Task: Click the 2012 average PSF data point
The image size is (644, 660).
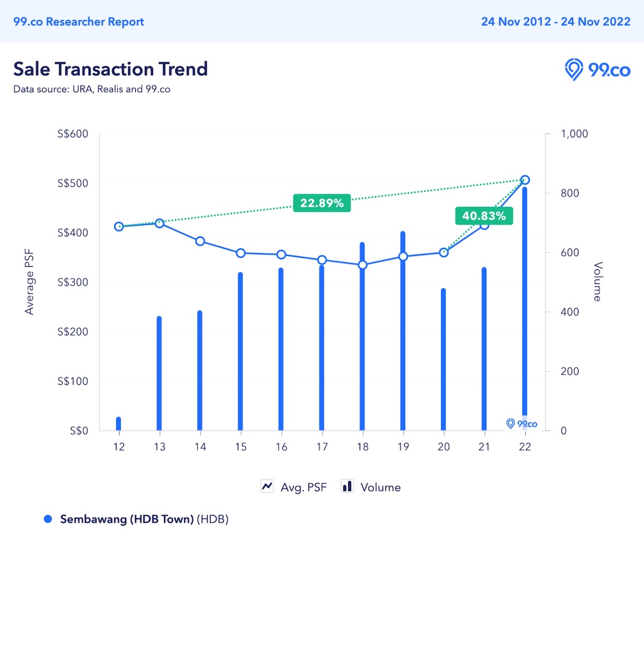Action: tap(119, 226)
